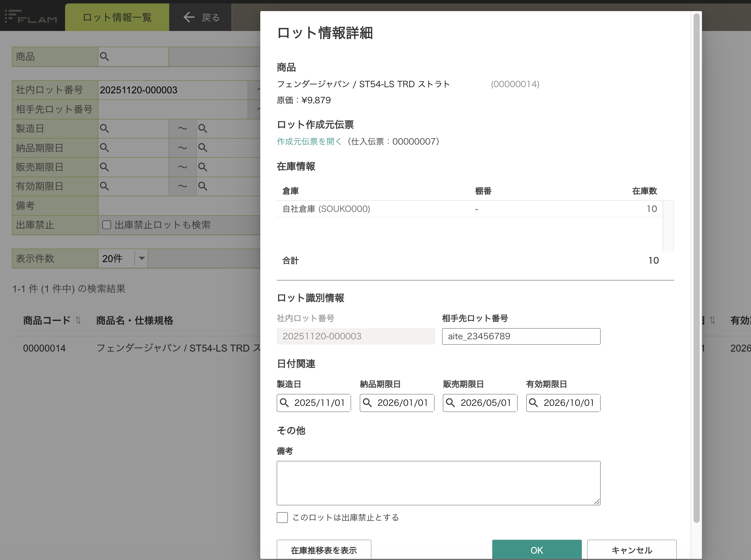Select the 自社倉庫 (SOUKO0000) stock row
The image size is (751, 560).
[469, 209]
